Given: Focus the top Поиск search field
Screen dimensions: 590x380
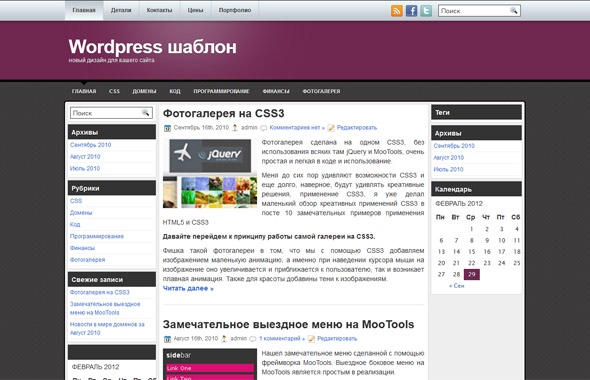Looking at the screenshot, I should tap(474, 11).
